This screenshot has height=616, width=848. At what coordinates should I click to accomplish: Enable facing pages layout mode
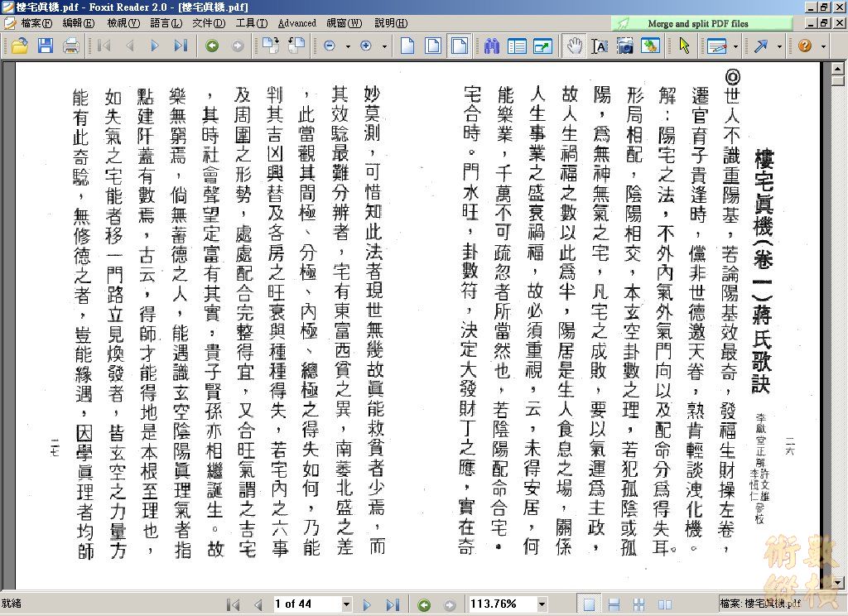(665, 604)
